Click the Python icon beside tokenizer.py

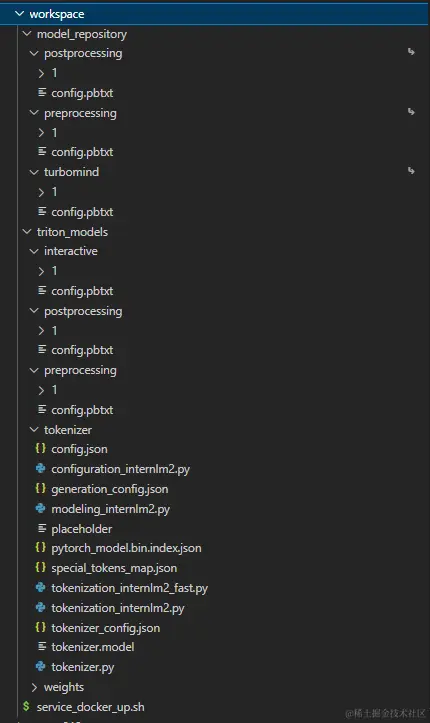click(x=41, y=666)
